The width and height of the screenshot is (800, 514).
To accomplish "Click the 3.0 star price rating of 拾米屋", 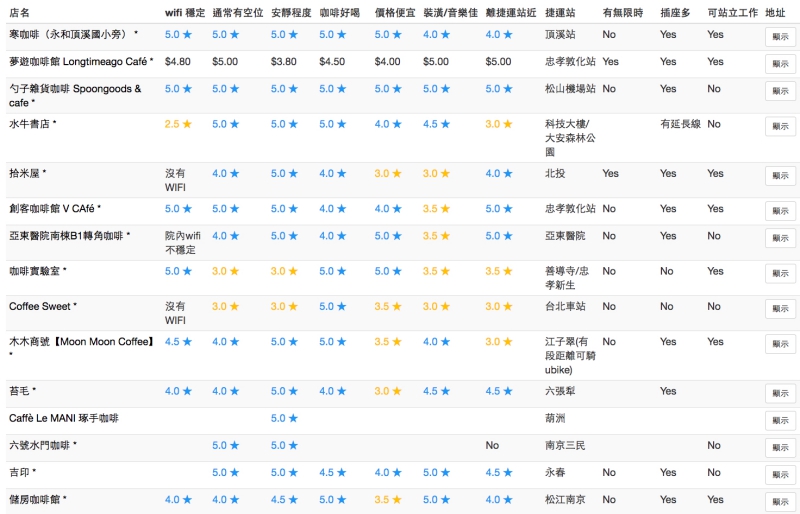I will point(388,174).
